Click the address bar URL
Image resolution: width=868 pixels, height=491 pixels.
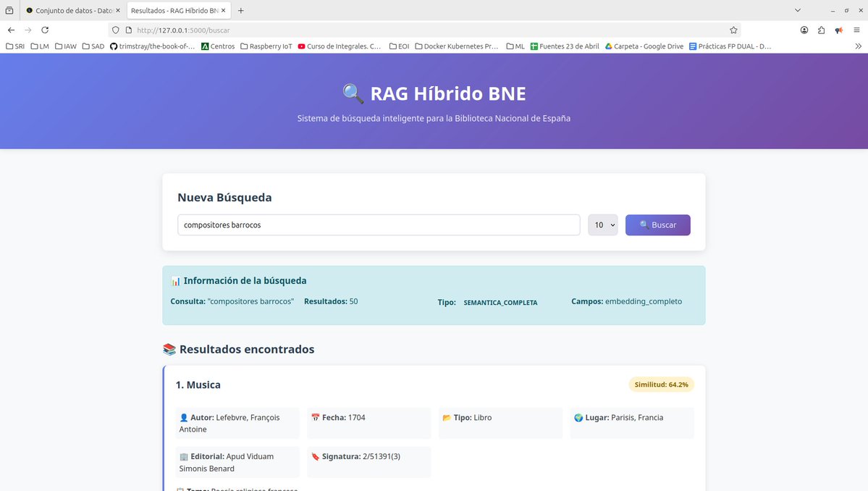click(x=183, y=30)
